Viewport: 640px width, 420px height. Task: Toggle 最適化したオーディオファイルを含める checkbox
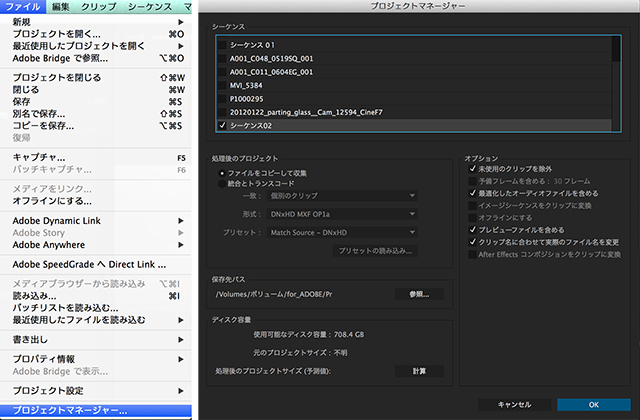click(x=473, y=193)
